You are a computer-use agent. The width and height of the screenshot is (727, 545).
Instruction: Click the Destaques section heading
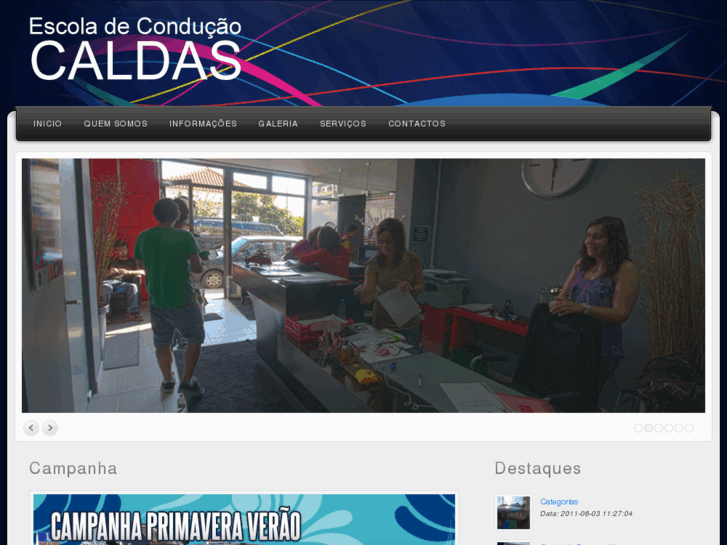tap(537, 468)
